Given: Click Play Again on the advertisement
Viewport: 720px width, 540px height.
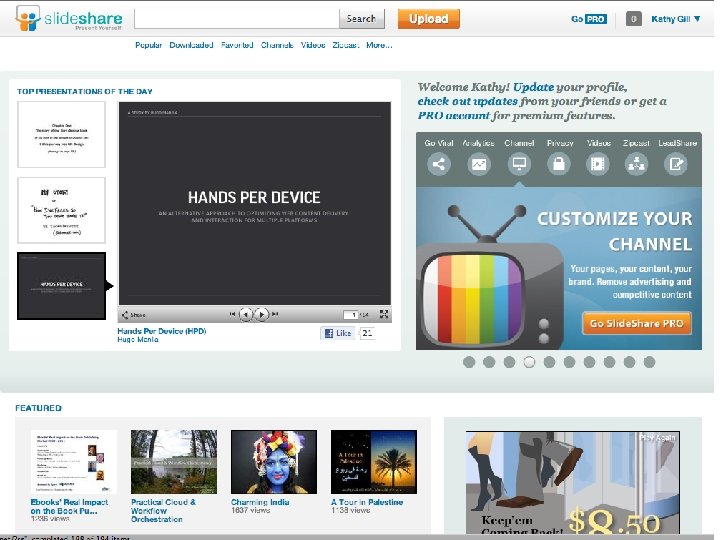Looking at the screenshot, I should point(658,438).
